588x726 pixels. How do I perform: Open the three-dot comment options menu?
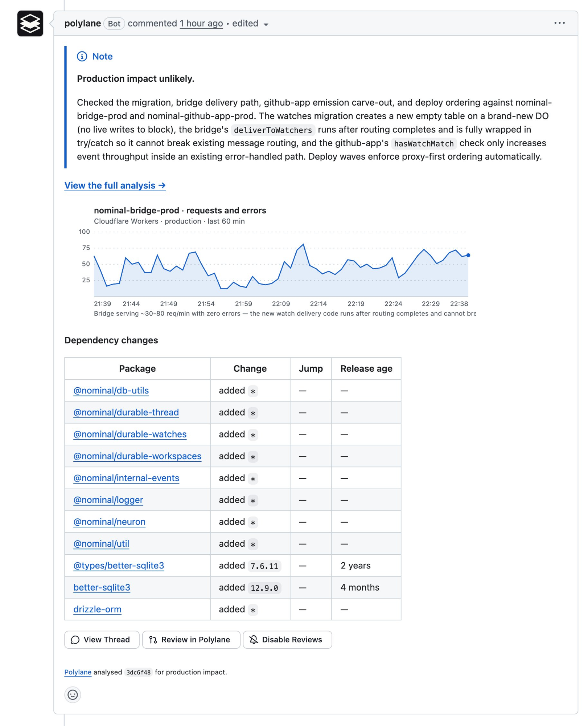pos(559,23)
